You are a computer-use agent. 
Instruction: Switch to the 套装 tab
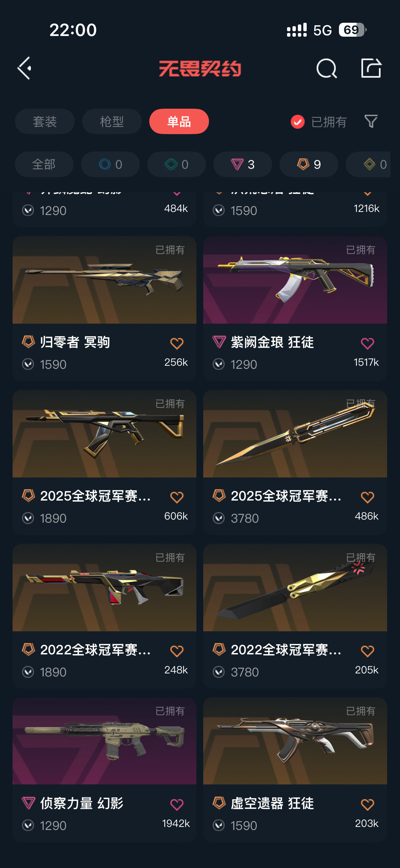pos(45,121)
